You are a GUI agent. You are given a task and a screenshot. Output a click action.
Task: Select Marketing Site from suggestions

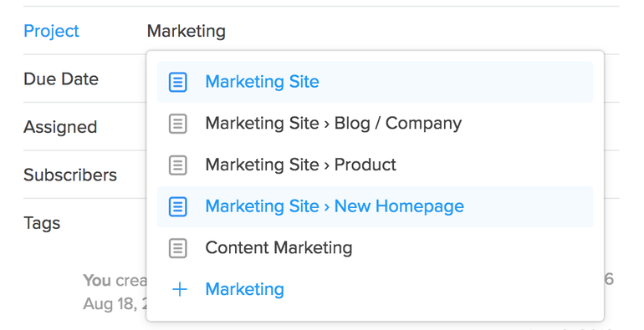[x=375, y=82]
